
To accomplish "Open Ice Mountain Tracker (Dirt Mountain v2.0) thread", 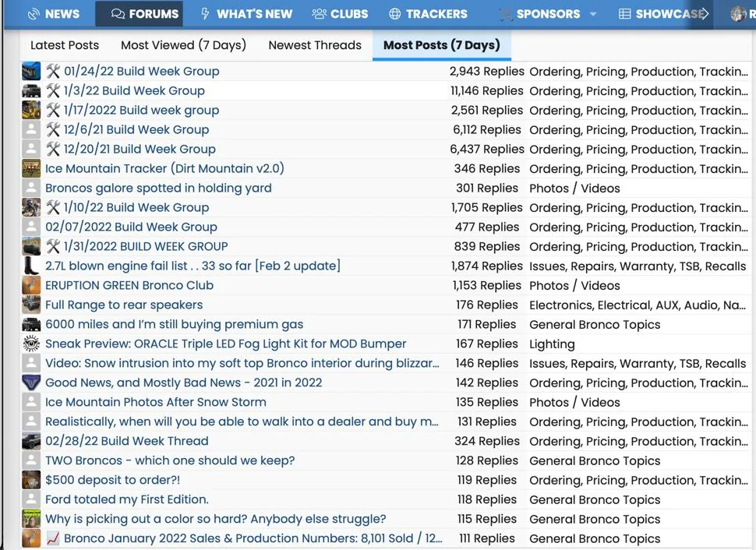I will [165, 168].
